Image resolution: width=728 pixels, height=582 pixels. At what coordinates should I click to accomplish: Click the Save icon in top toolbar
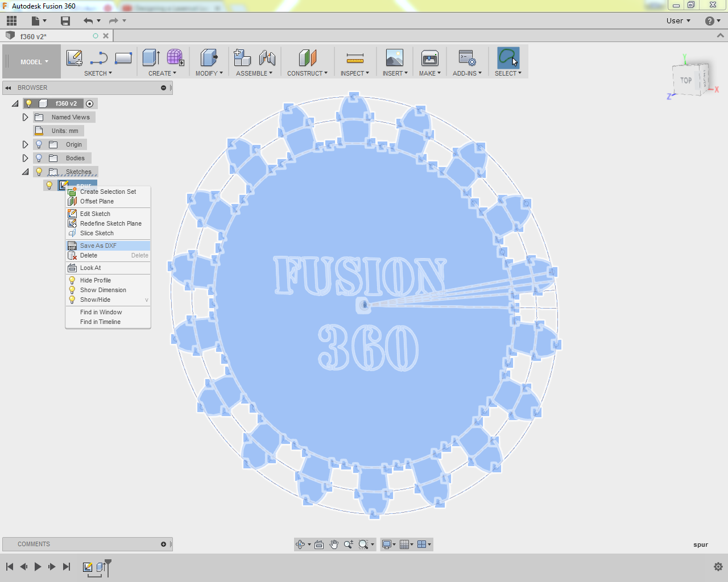[65, 21]
